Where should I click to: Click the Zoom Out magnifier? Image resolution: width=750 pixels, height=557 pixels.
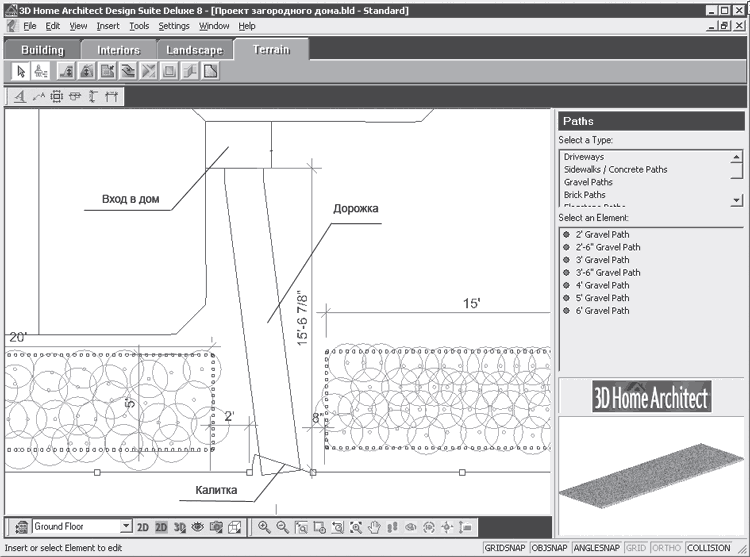282,527
